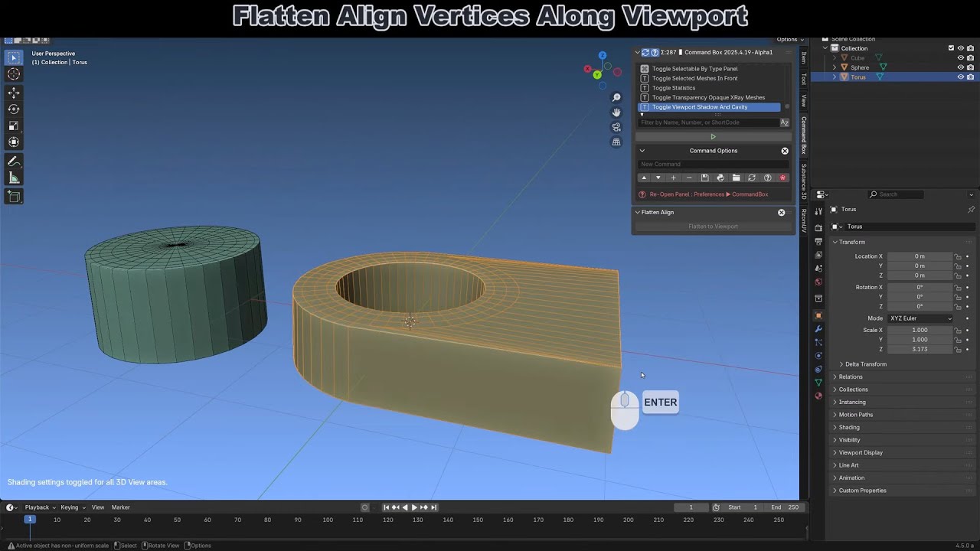The image size is (980, 551).
Task: Click the viewport zoom magnifier icon
Action: coord(616,98)
